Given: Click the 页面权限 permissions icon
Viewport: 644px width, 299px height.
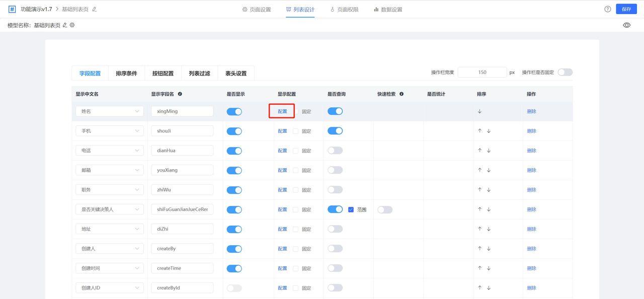Looking at the screenshot, I should (332, 9).
